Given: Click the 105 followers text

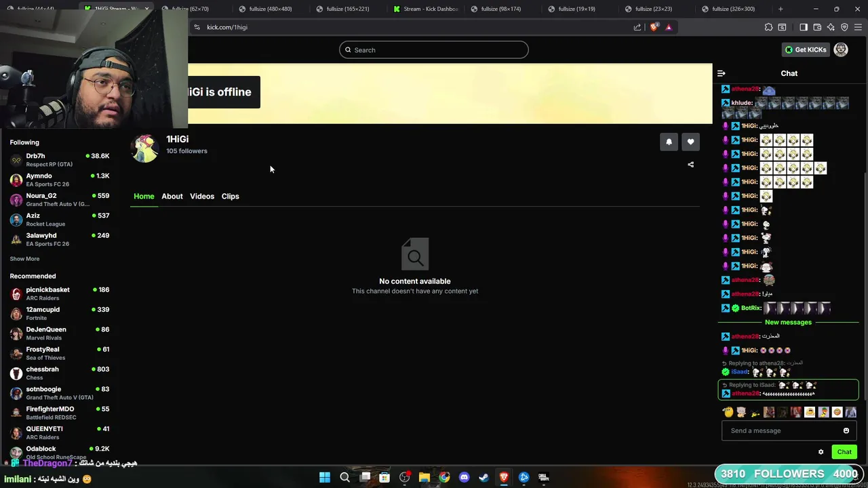Looking at the screenshot, I should [187, 151].
